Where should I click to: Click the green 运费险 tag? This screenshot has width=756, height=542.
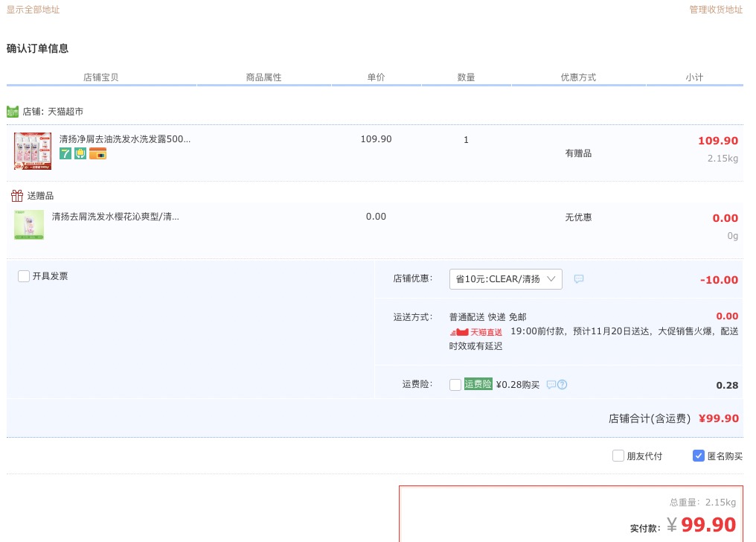[x=478, y=384]
